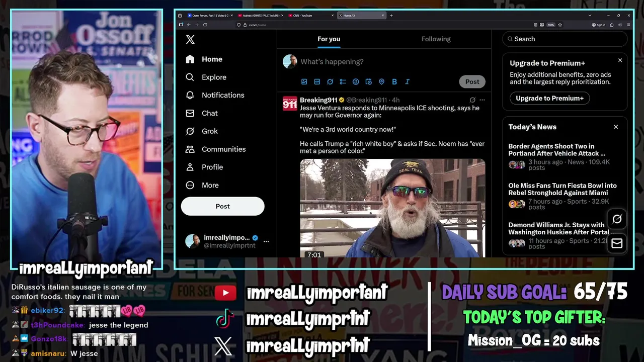Add a GIF using the GIF icon
Screen dimensions: 644x362
tap(317, 81)
